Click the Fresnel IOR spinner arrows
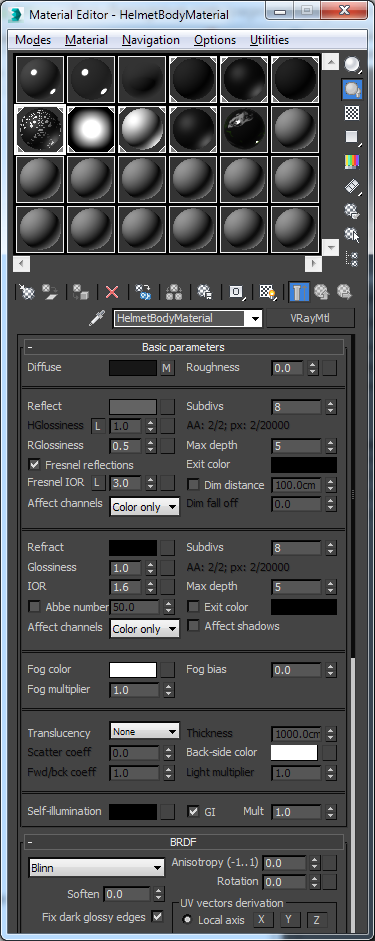 coord(151,483)
